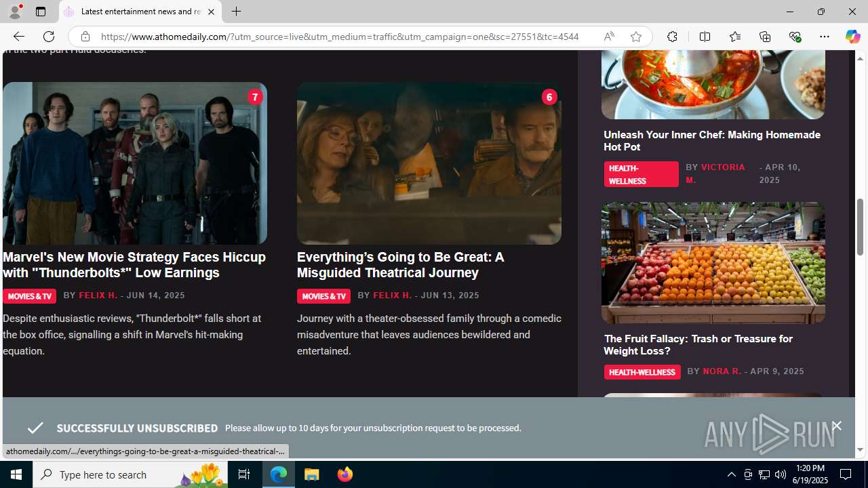Open File Explorer from taskbar
Screen dimensions: 868x488
tap(312, 474)
